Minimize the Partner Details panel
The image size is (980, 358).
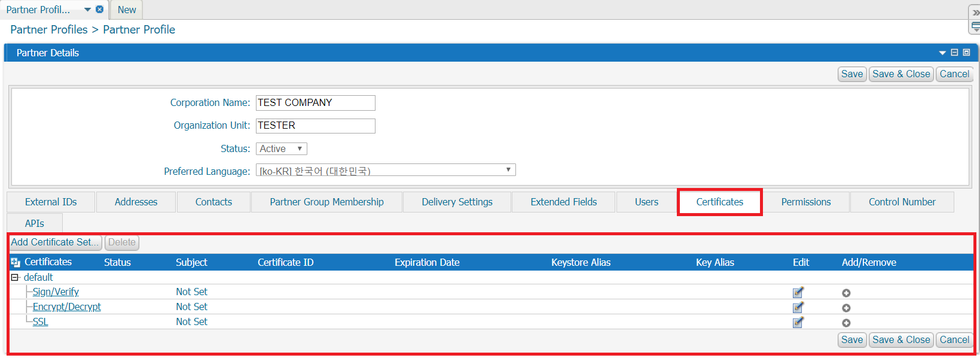954,53
